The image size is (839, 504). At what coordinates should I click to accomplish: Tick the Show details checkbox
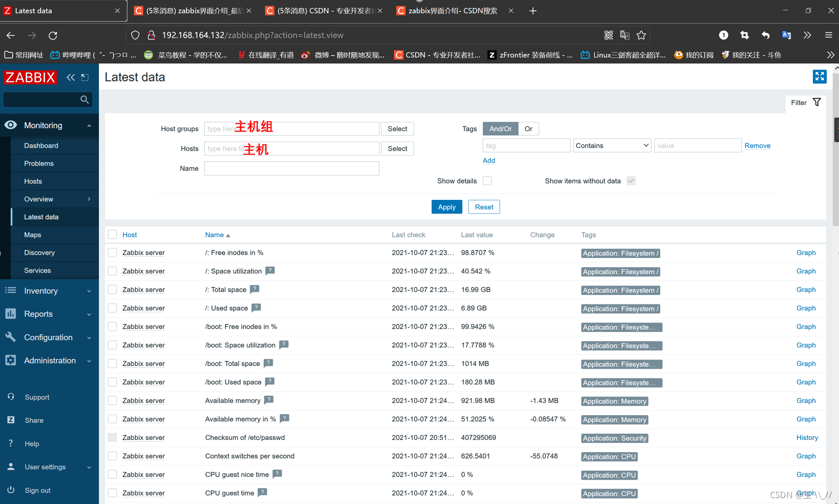[x=487, y=181]
